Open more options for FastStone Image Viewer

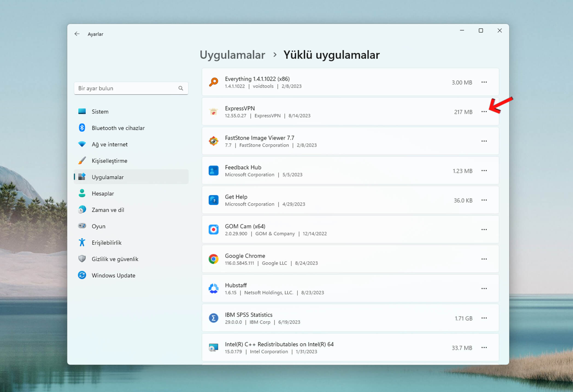(484, 141)
